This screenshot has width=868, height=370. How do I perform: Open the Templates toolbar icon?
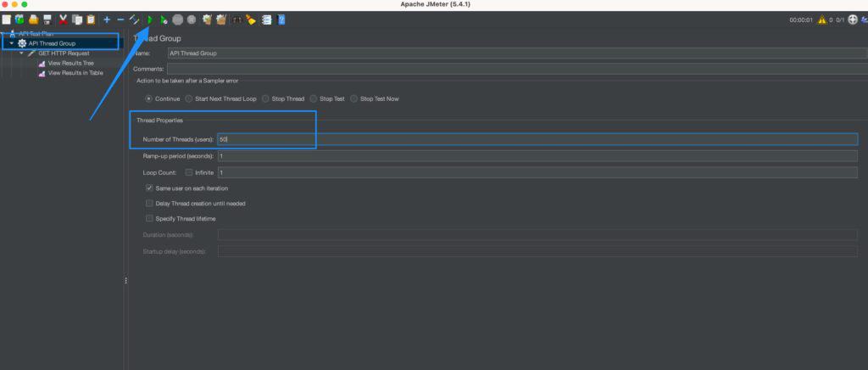(x=20, y=20)
